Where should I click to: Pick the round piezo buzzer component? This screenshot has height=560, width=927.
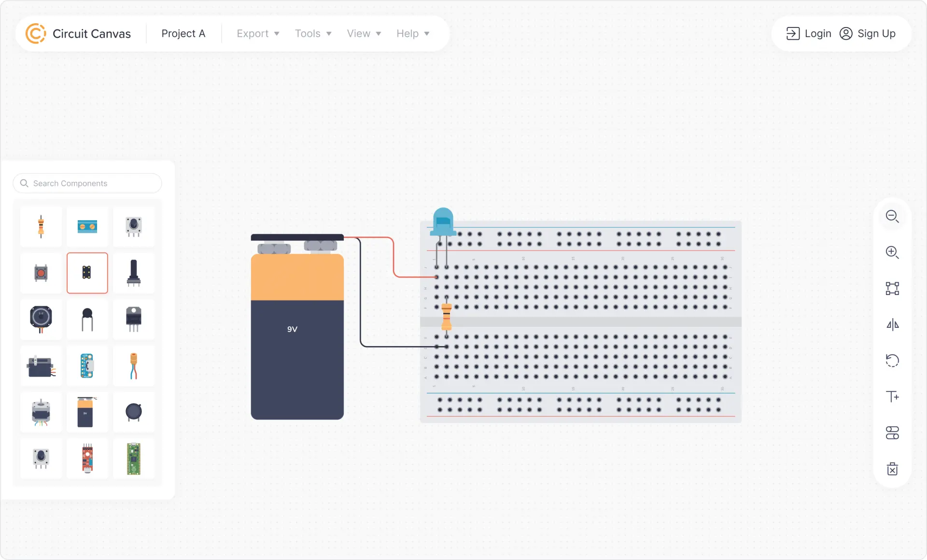(134, 412)
